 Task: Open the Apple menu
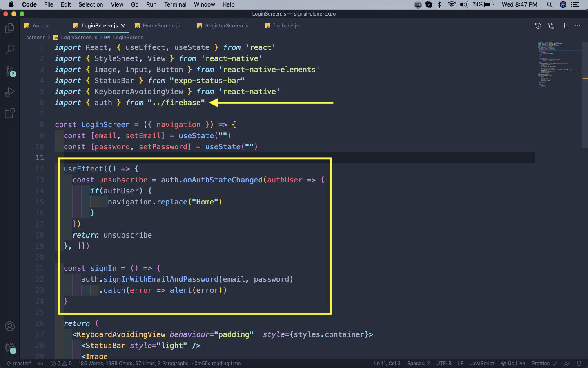pos(11,4)
